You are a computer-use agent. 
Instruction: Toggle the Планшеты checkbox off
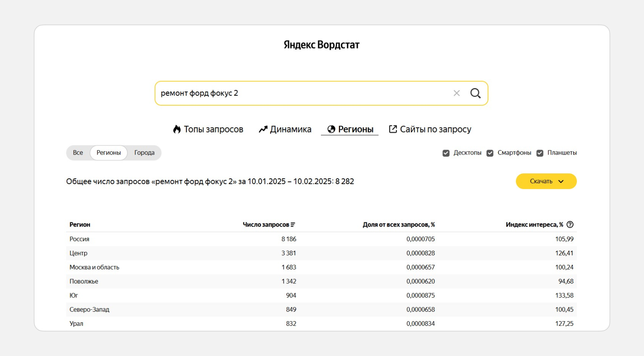(540, 153)
